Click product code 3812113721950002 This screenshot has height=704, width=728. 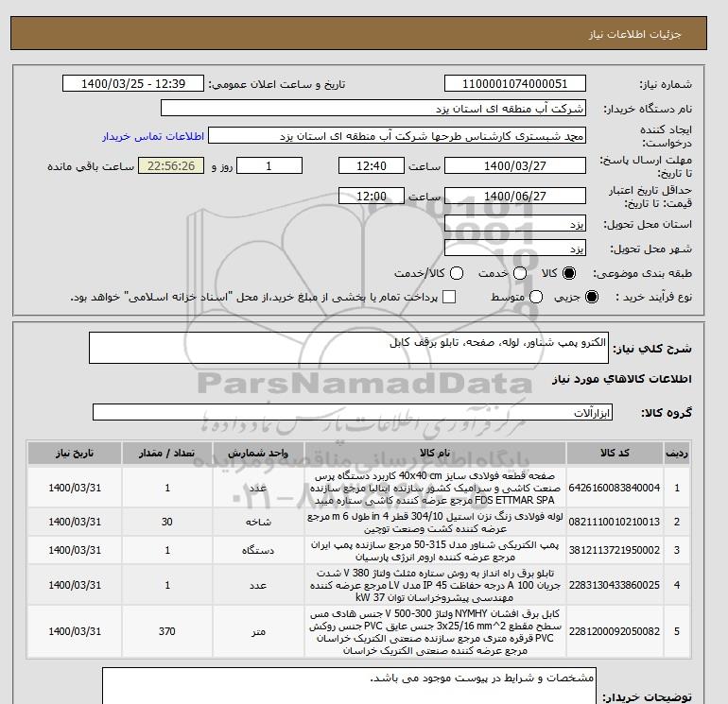point(615,550)
